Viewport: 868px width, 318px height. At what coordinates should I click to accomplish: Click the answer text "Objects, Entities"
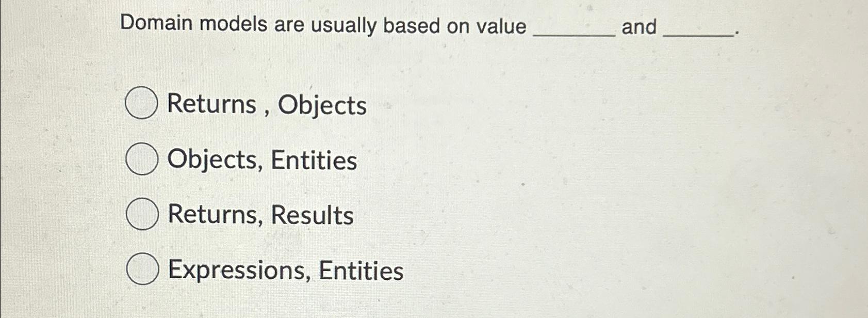262,160
